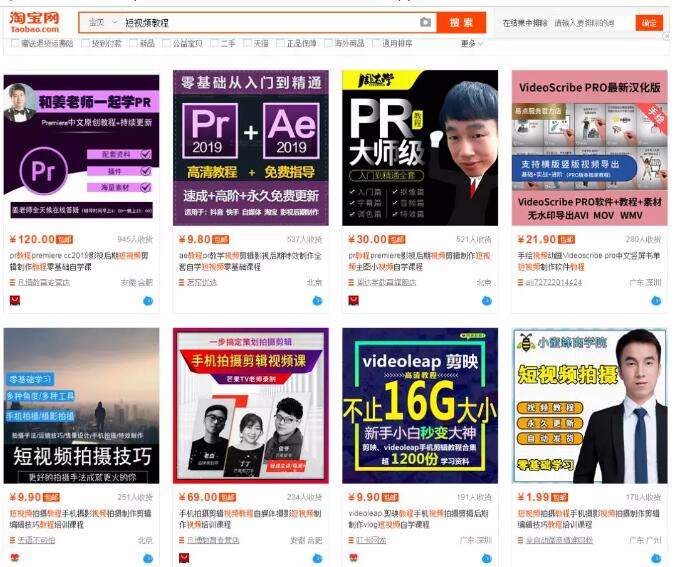Click the Wangwang chat icon on ¥69.00 item
The width and height of the screenshot is (686, 567).
pos(318,556)
